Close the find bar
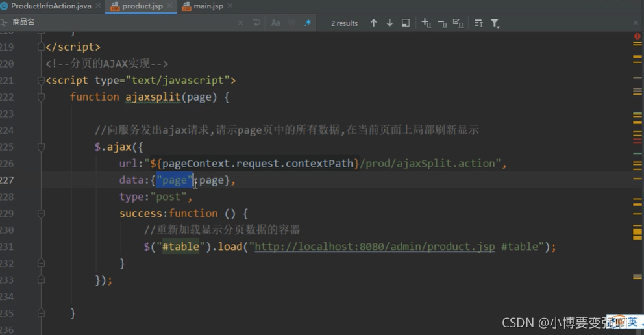Image resolution: width=644 pixels, height=335 pixels. click(x=636, y=23)
